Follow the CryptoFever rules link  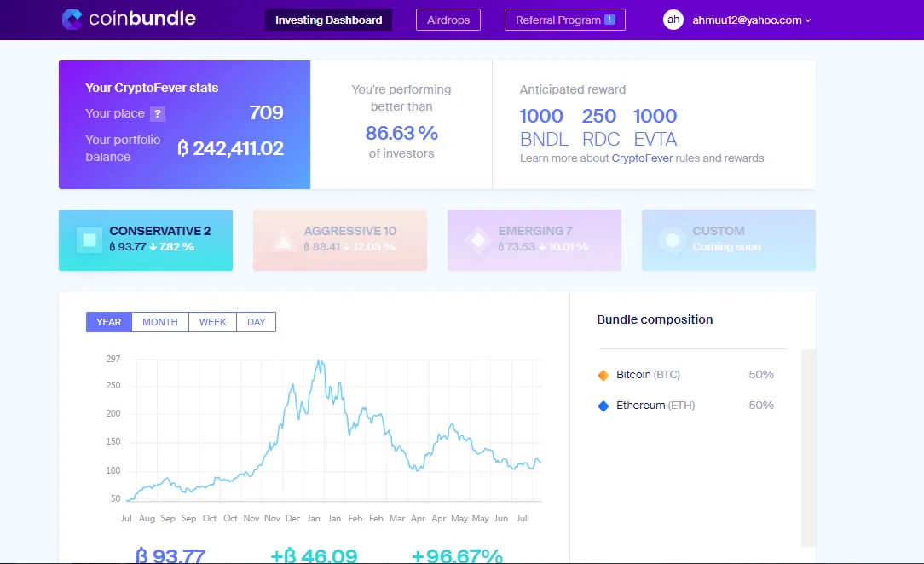point(642,158)
